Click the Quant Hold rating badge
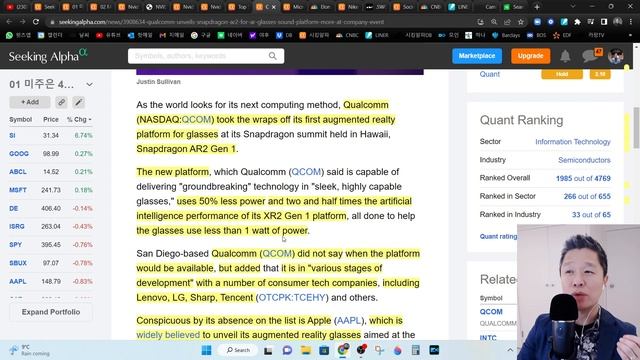 click(562, 74)
